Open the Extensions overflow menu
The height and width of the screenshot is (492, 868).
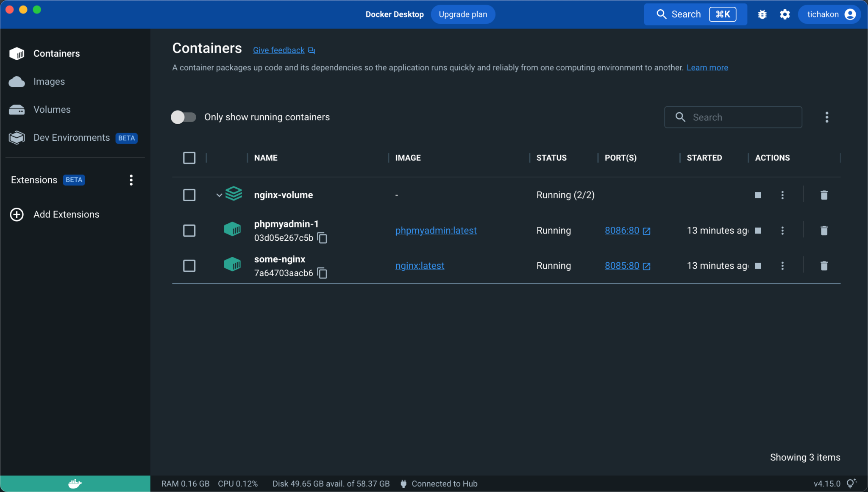(131, 180)
